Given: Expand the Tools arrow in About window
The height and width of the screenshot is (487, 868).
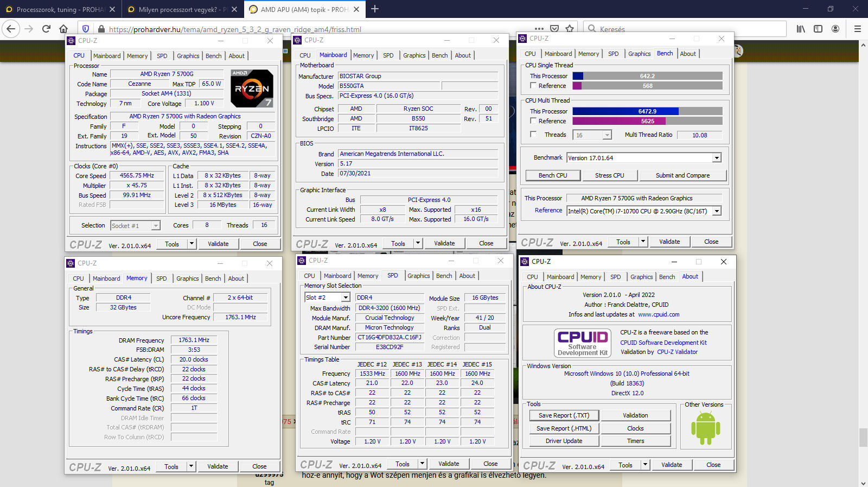Looking at the screenshot, I should coord(645,465).
